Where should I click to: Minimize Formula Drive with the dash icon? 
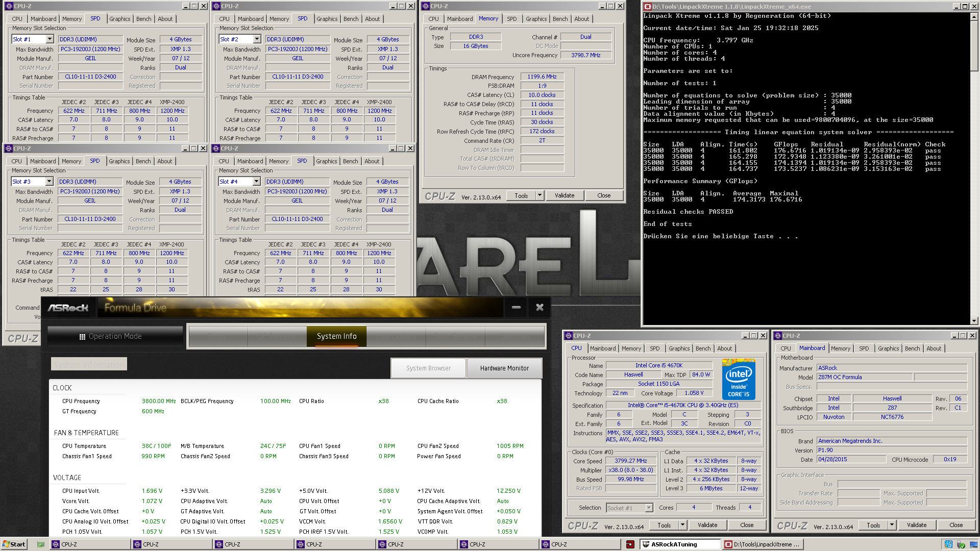tap(516, 307)
